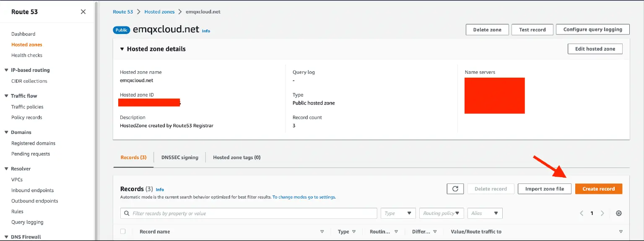
Task: Focus the filter records search field
Action: click(249, 213)
